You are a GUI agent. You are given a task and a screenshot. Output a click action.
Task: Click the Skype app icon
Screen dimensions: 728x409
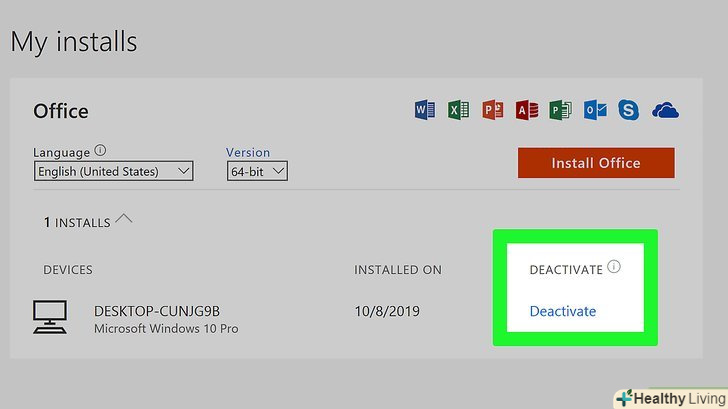pyautogui.click(x=628, y=110)
